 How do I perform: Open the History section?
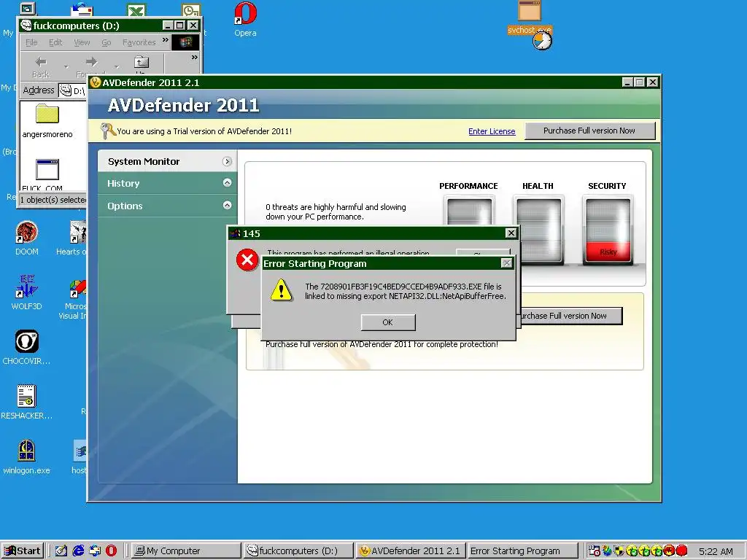point(166,183)
